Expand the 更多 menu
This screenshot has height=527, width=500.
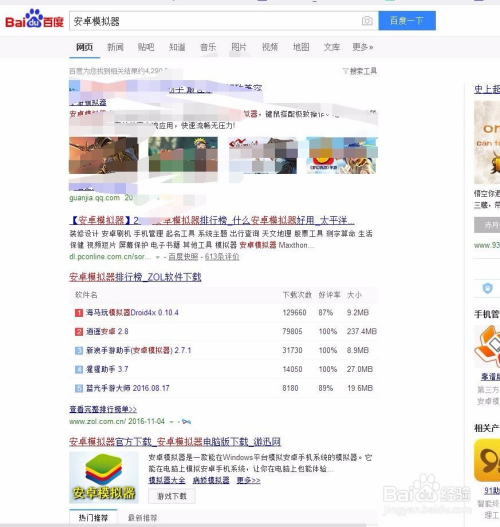point(363,47)
